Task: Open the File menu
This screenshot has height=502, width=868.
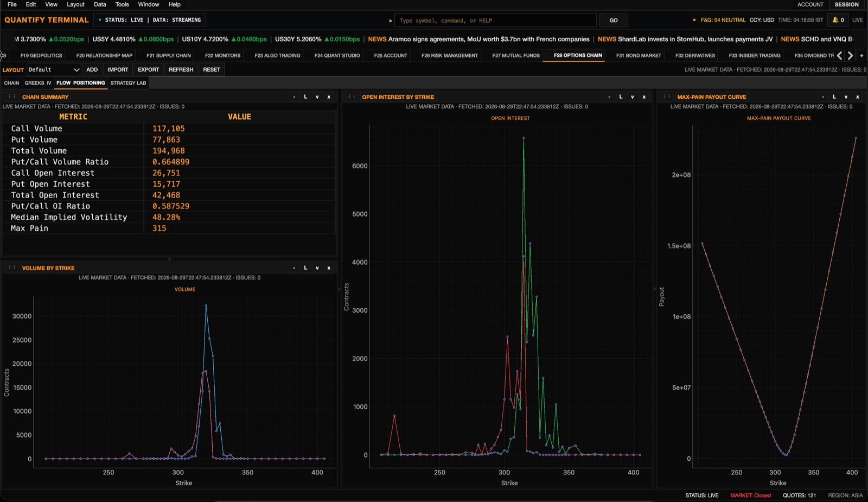Action: (12, 4)
